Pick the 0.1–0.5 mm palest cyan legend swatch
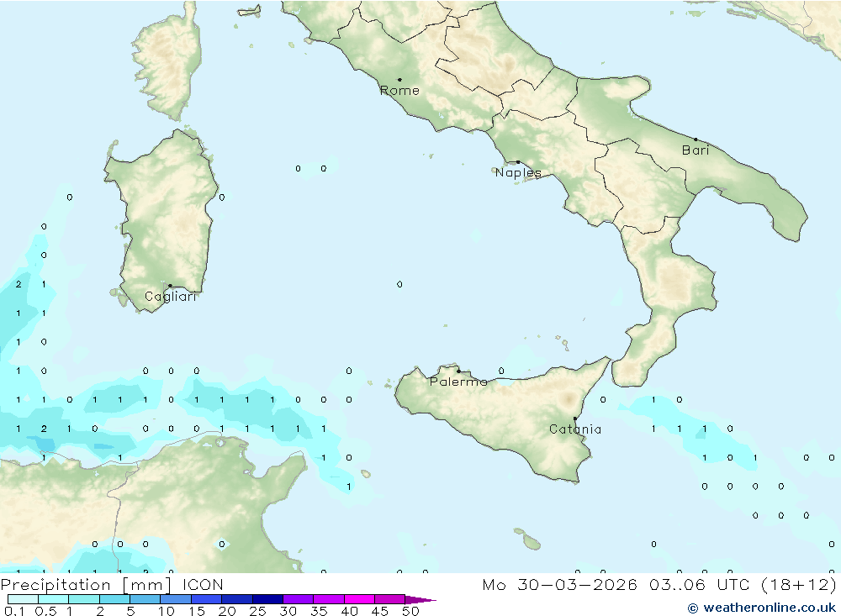Viewport: 841px width, 616px height. tap(23, 599)
